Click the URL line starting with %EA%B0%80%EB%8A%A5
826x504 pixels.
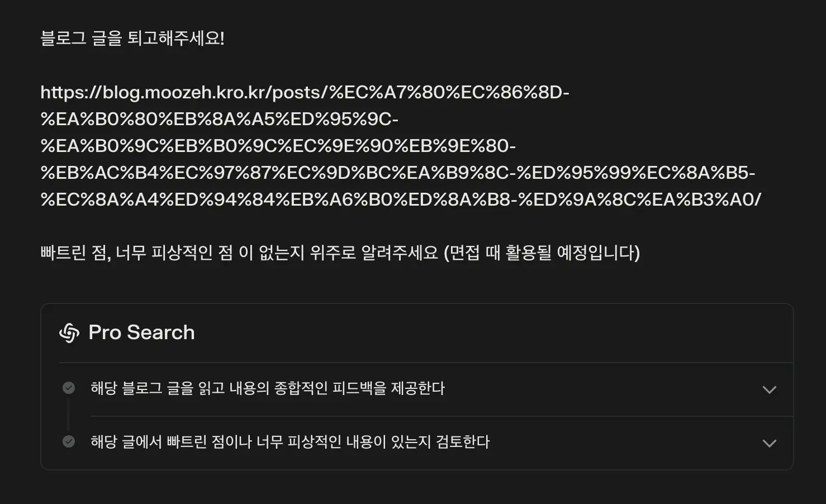point(219,119)
